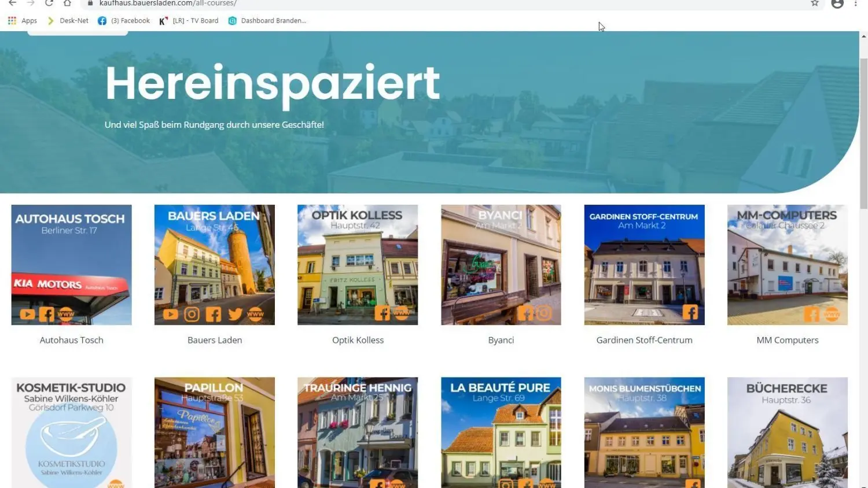Click Bauers Laden Instagram icon
The width and height of the screenshot is (868, 488).
click(192, 315)
